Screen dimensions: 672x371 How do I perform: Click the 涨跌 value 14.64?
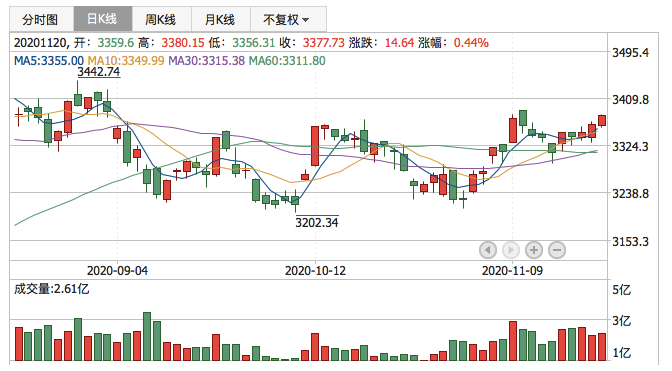point(399,43)
